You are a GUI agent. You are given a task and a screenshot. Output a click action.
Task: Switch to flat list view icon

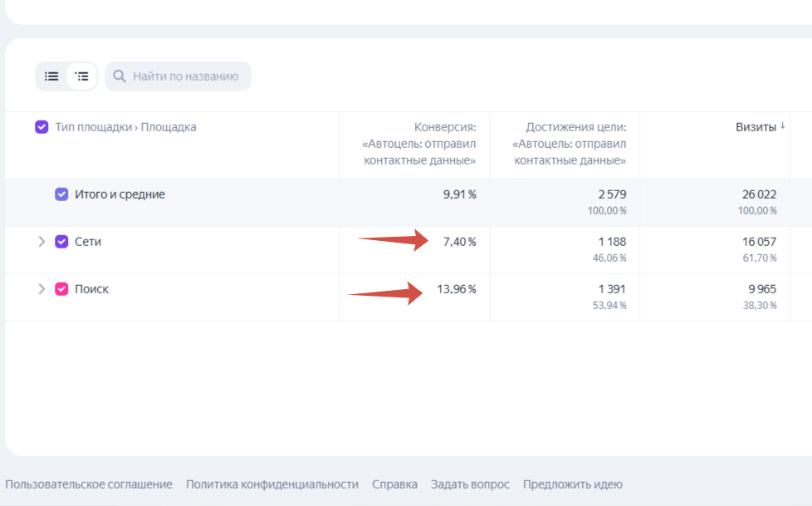51,76
